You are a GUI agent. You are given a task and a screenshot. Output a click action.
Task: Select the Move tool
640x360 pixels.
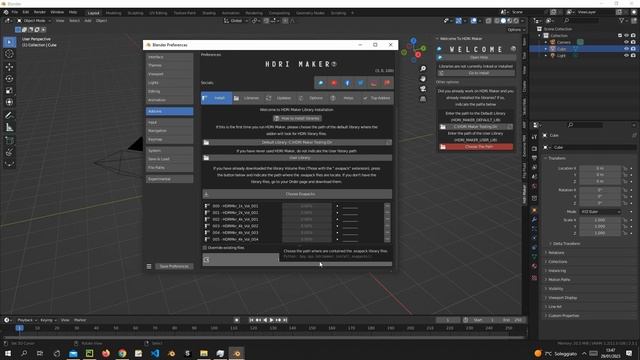[9, 67]
